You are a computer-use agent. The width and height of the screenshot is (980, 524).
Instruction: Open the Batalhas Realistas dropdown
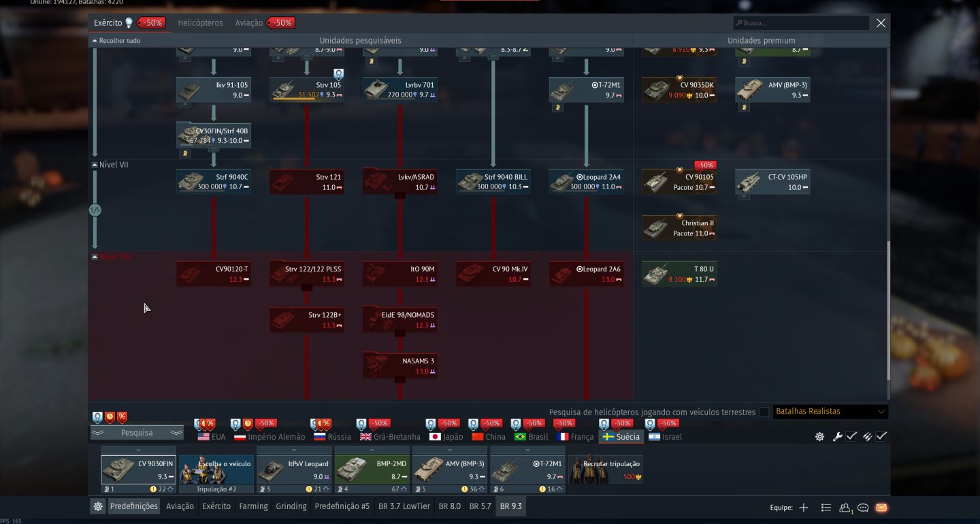coord(830,412)
